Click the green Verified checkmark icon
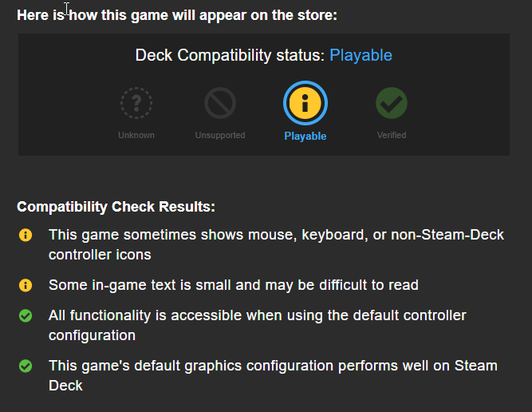 click(392, 103)
